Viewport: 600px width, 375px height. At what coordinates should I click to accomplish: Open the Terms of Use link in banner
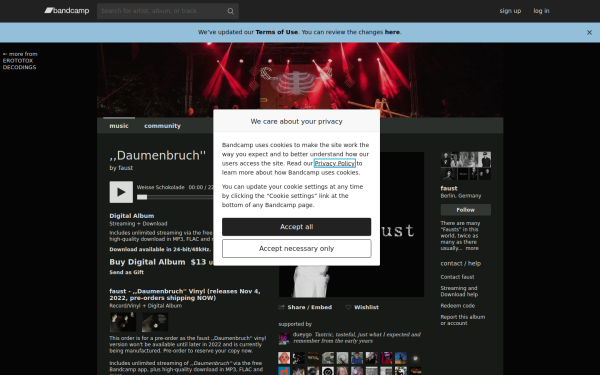click(276, 32)
